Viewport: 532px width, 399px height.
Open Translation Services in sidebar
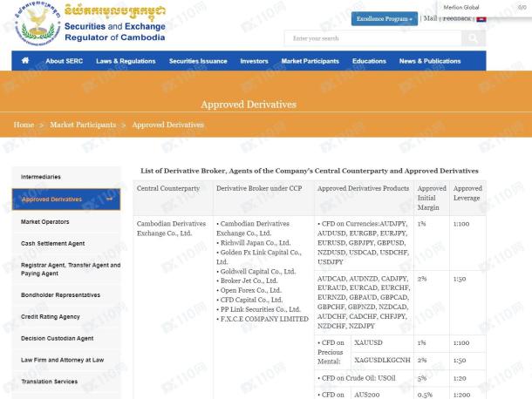click(66, 382)
